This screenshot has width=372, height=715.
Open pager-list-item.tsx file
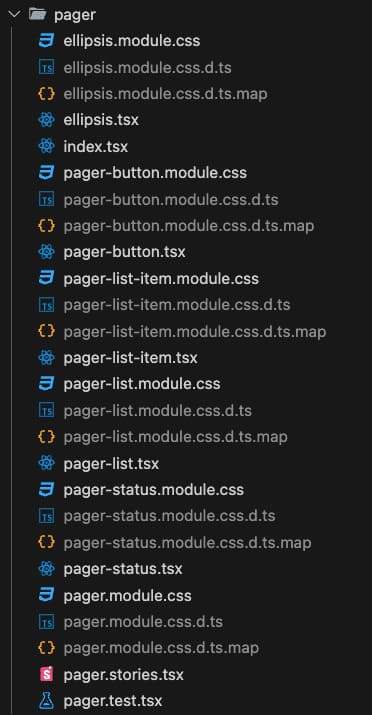point(130,358)
